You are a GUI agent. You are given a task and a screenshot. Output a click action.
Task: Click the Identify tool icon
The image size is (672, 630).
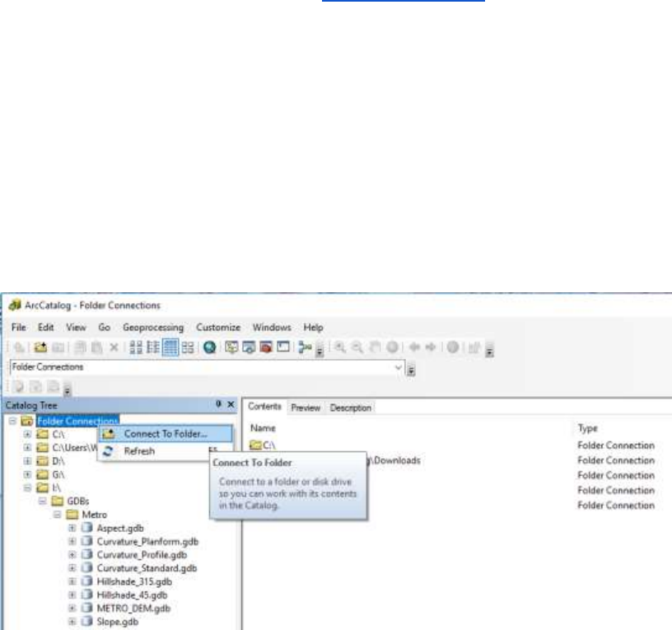(x=453, y=348)
